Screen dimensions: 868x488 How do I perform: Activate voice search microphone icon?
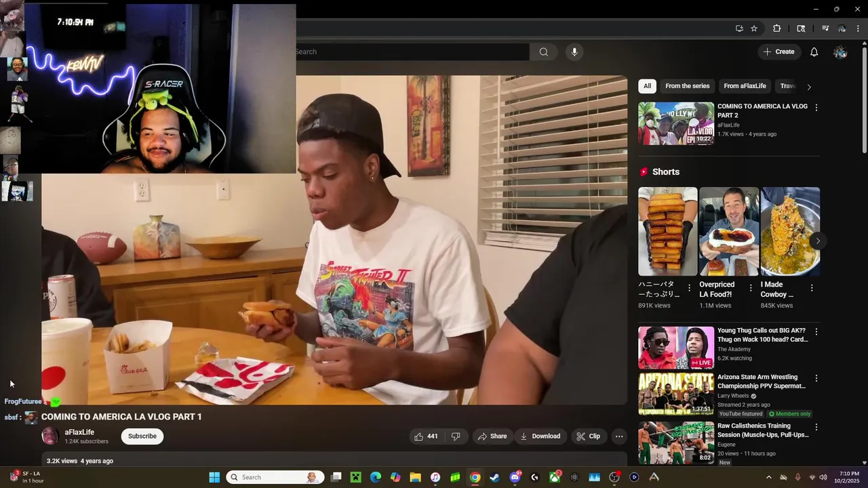[x=574, y=52]
